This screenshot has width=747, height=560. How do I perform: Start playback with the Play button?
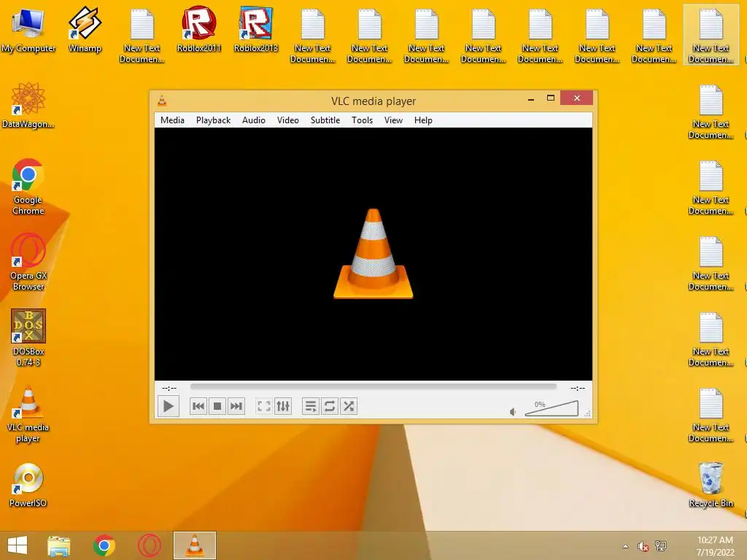coord(169,406)
